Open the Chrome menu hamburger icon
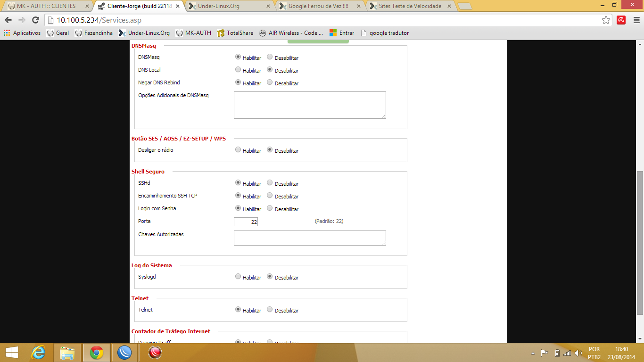 pos(636,20)
